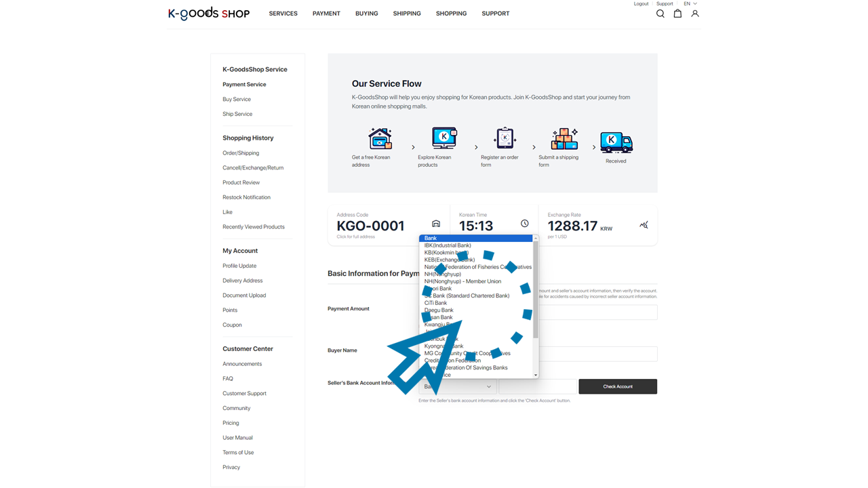
Task: Open Announcements in Customer Center
Action: [242, 364]
